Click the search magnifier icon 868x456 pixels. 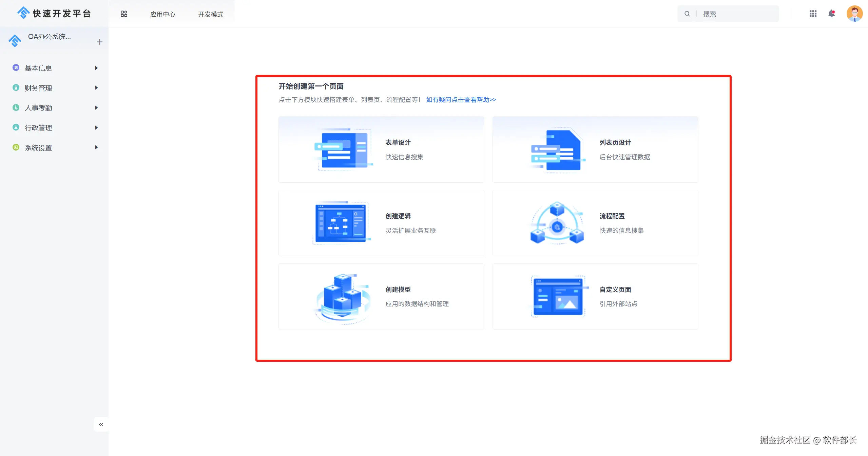pos(687,14)
